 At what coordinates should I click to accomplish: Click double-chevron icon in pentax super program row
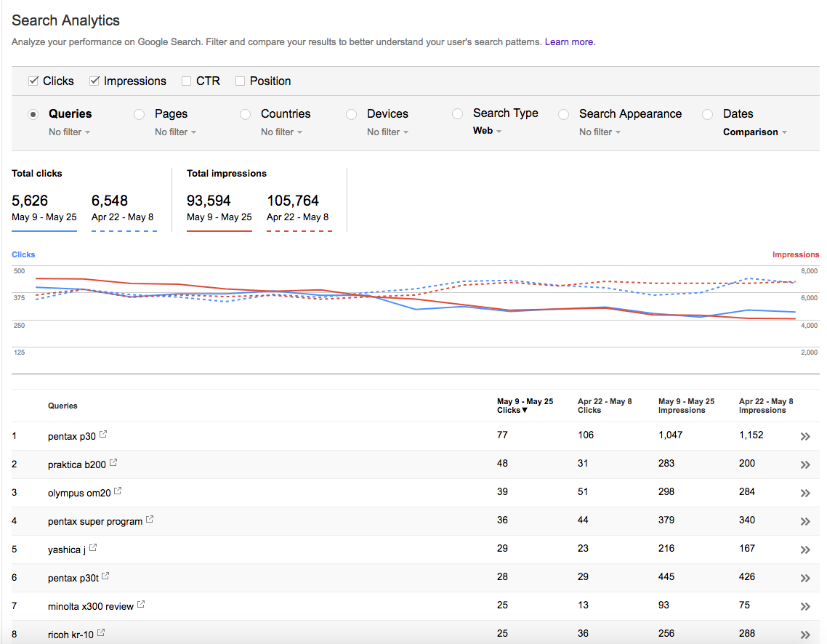click(x=805, y=522)
